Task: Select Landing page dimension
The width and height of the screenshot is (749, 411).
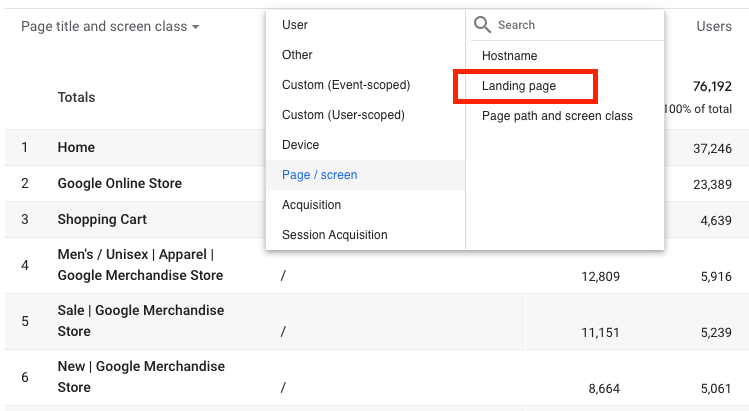Action: 519,86
